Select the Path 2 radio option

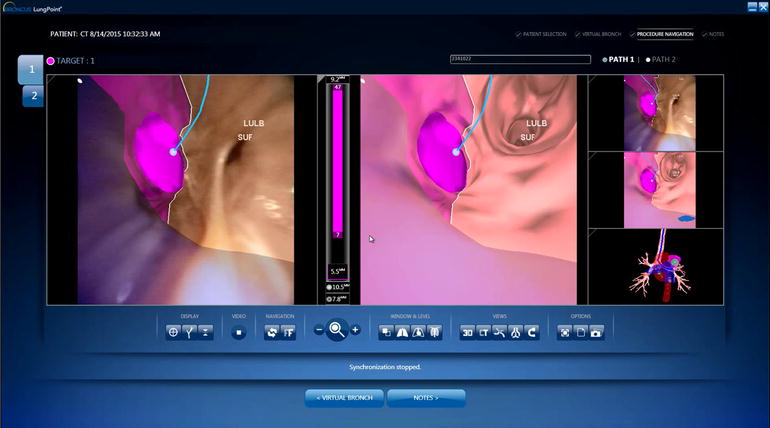648,60
